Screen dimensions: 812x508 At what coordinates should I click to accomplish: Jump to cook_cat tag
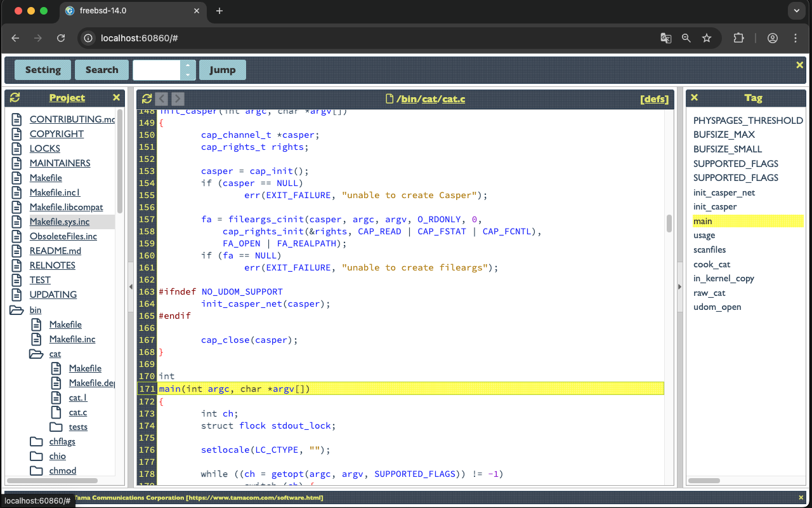pos(712,264)
